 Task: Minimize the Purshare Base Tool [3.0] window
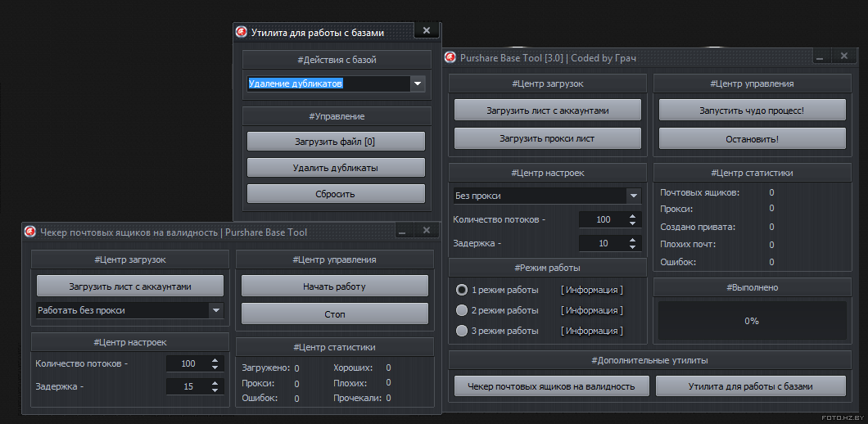pos(821,56)
